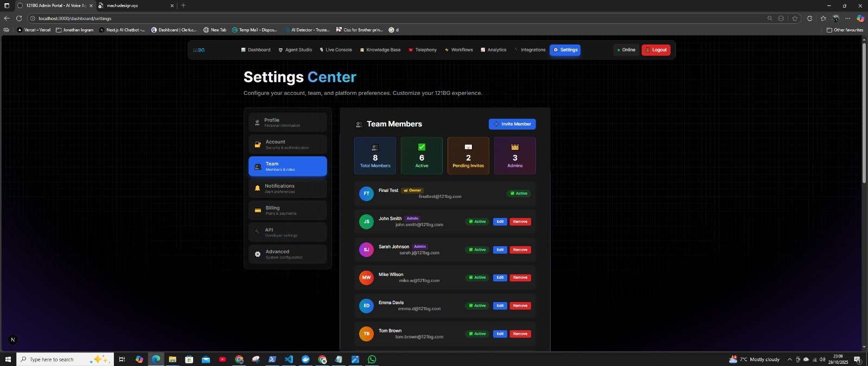Select Knowledge Base in the navbar
868x366 pixels.
[380, 50]
